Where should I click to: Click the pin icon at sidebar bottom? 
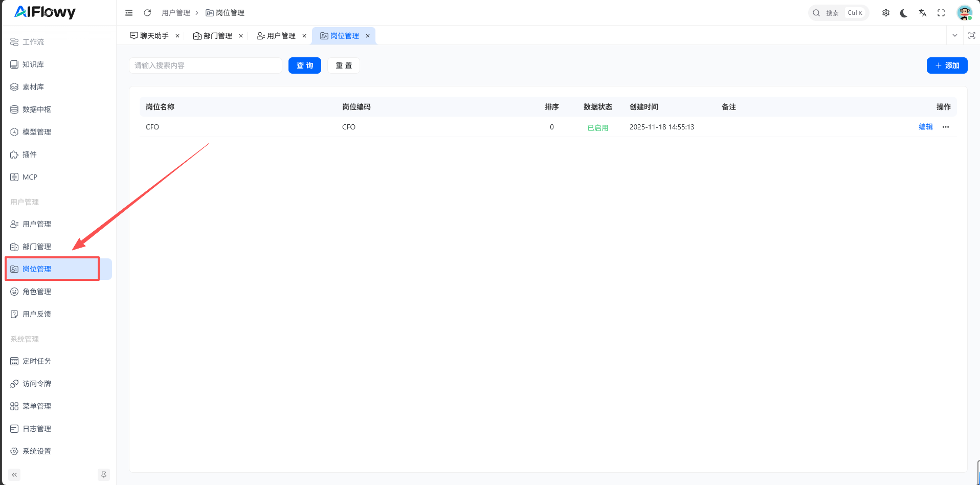104,475
